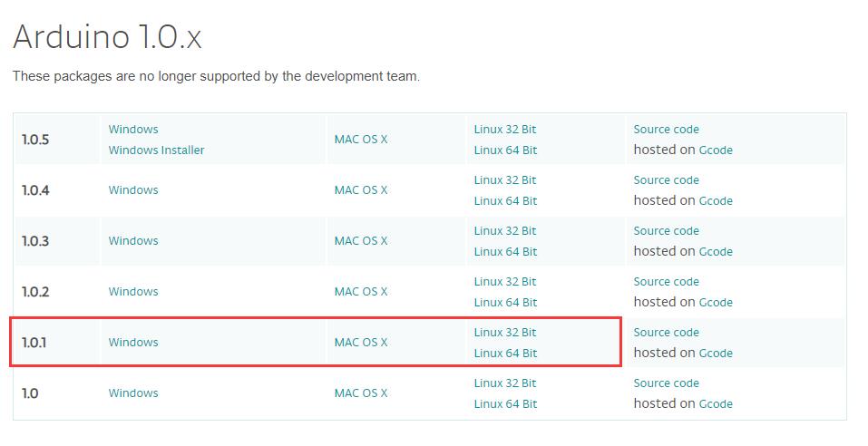Get Linux 32 Bit for version 1.0
This screenshot has height=446, width=868.
pos(505,384)
